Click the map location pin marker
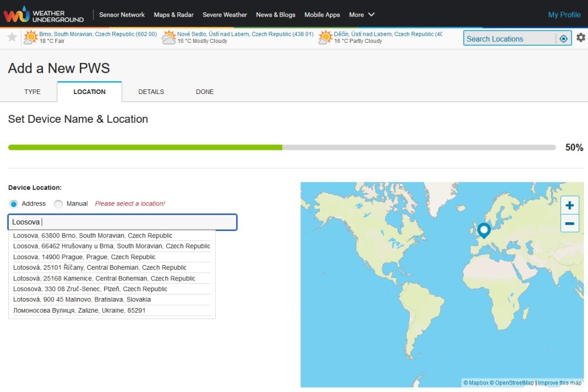Image resolution: width=588 pixels, height=392 pixels. coord(484,230)
